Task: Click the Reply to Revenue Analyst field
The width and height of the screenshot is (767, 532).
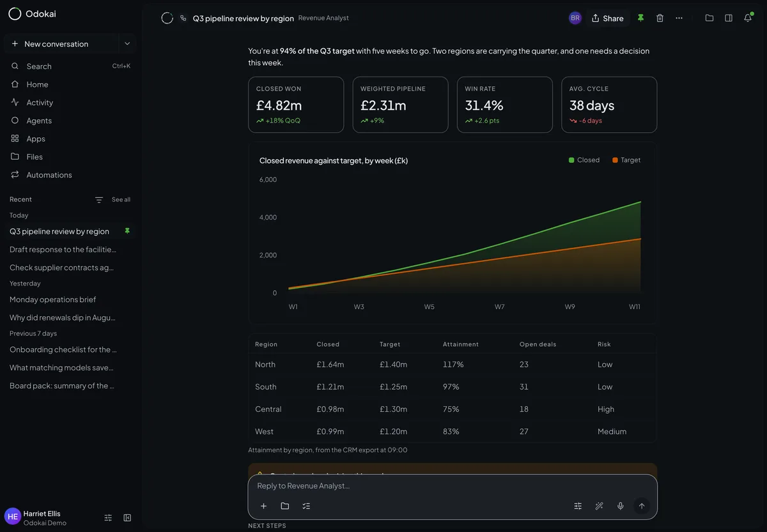Action: (453, 485)
